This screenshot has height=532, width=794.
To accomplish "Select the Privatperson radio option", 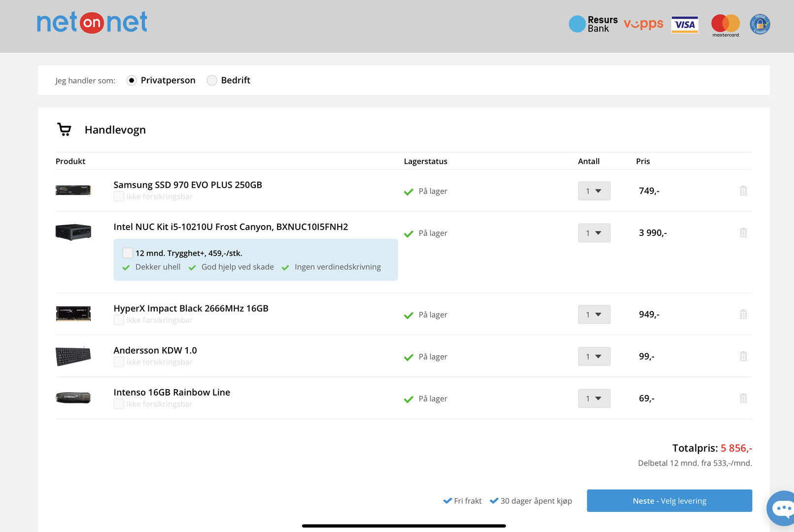I will [x=132, y=80].
